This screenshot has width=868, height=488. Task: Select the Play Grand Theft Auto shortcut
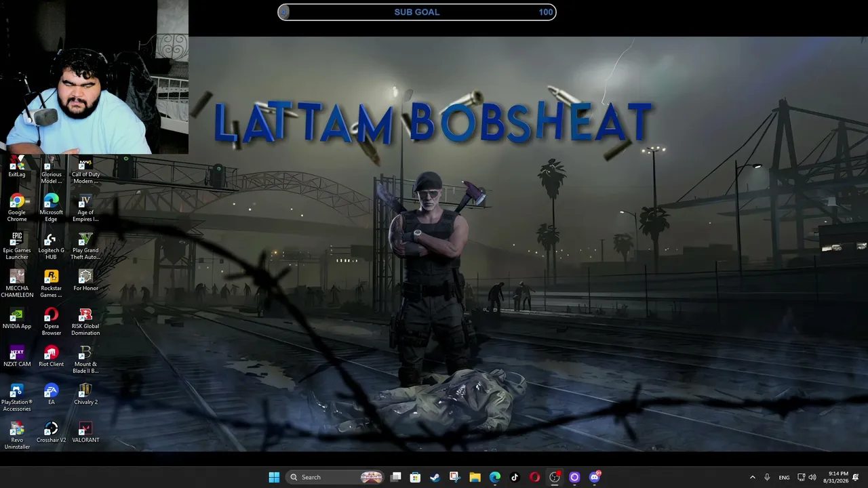point(85,246)
